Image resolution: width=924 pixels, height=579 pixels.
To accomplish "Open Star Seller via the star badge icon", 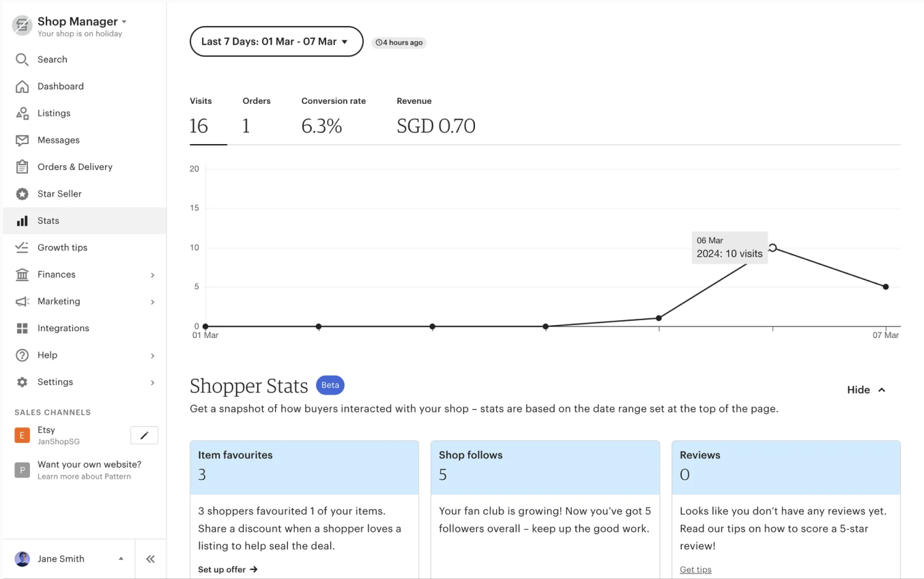I will click(x=23, y=194).
